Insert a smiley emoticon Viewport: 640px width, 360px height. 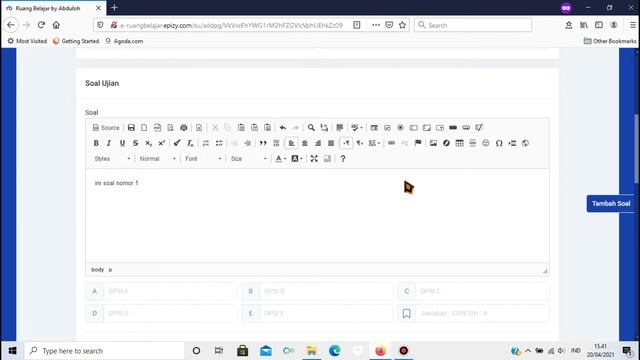486,143
